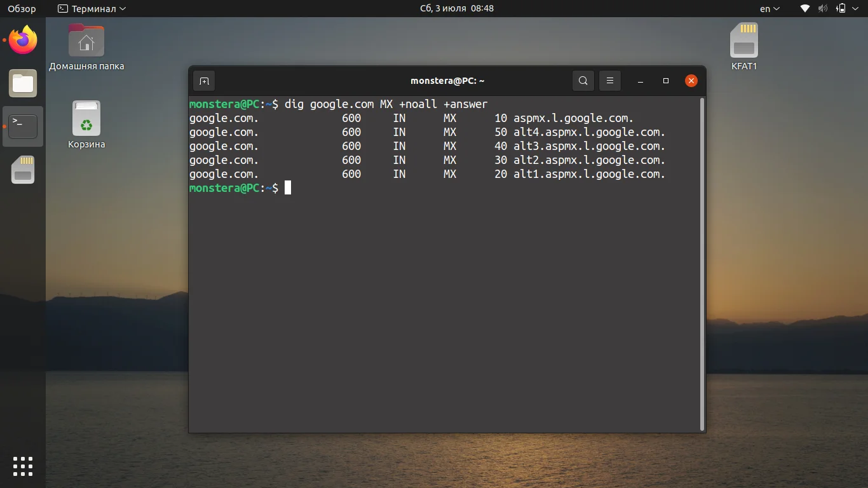Expand the system status menu chevron
The height and width of the screenshot is (488, 868).
(855, 8)
